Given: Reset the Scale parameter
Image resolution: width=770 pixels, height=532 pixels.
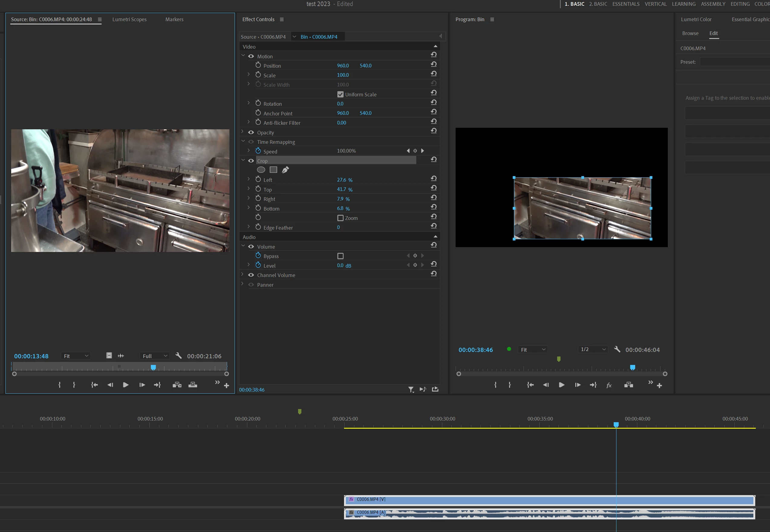Looking at the screenshot, I should 434,74.
